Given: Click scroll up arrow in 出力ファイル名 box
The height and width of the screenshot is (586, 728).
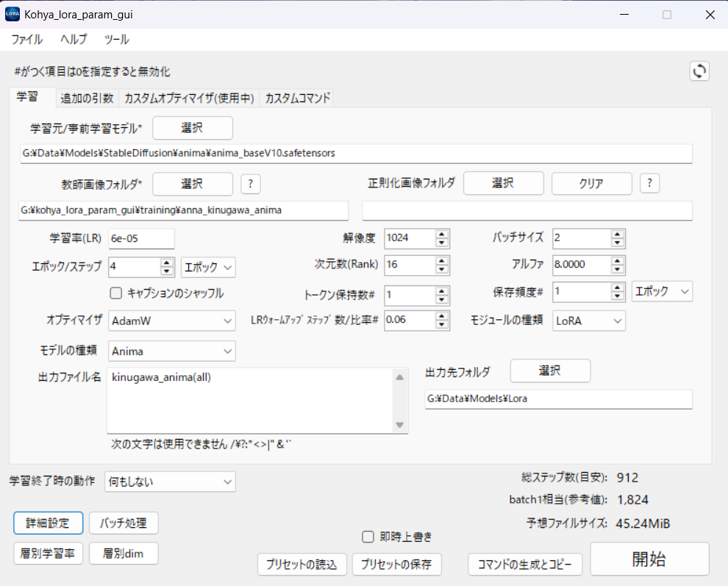Looking at the screenshot, I should [400, 377].
